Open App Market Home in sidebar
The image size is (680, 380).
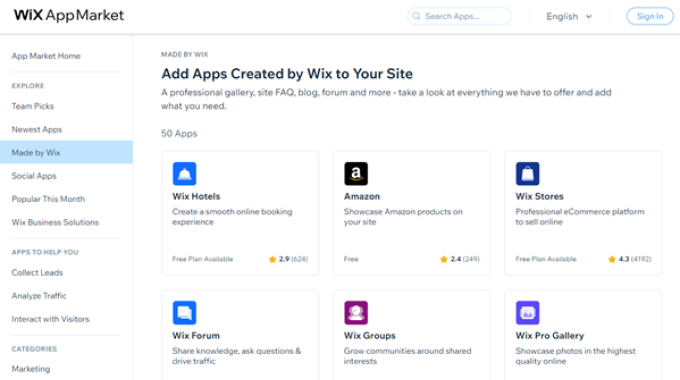pyautogui.click(x=46, y=56)
